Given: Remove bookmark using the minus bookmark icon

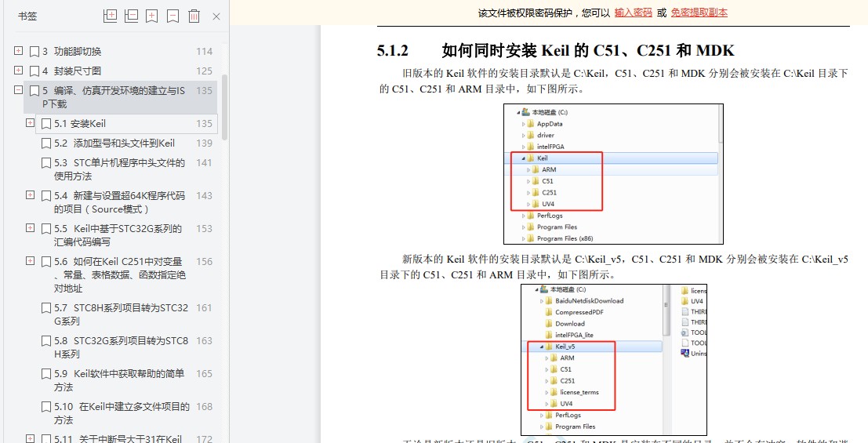Looking at the screenshot, I should tap(173, 16).
